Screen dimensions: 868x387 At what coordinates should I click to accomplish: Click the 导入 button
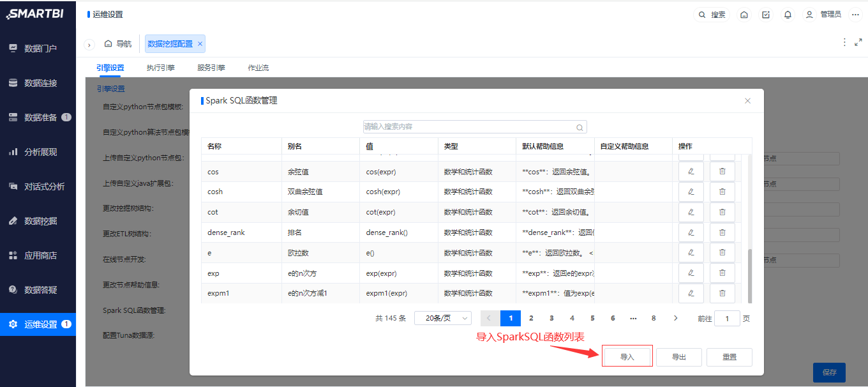(x=627, y=357)
